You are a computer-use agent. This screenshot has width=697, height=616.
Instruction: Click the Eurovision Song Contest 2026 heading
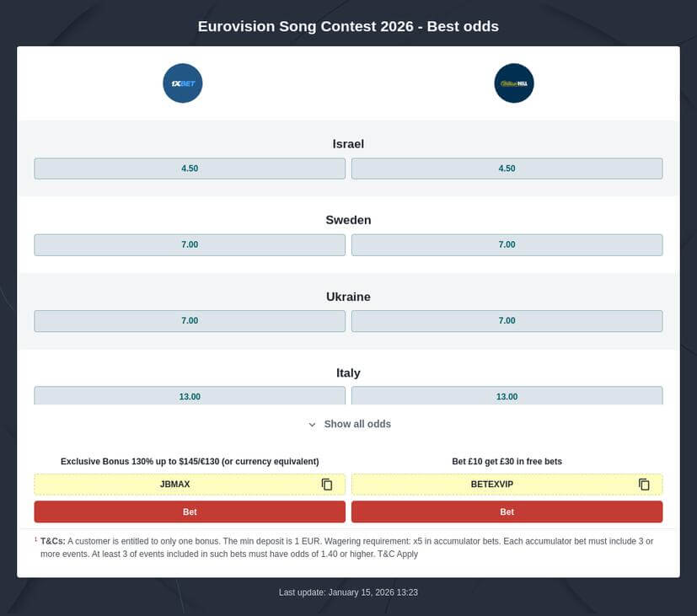click(348, 26)
